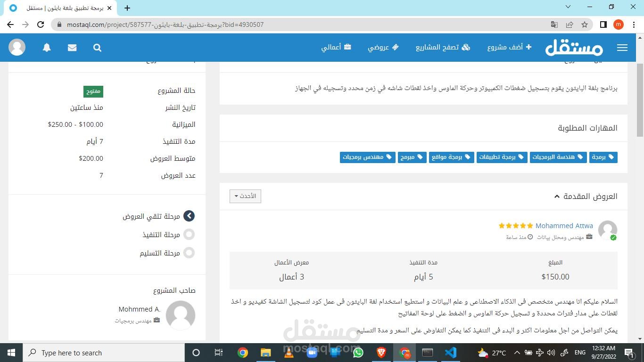Click the '3 أعمال' portfolio count
644x362 pixels.
[x=292, y=277]
